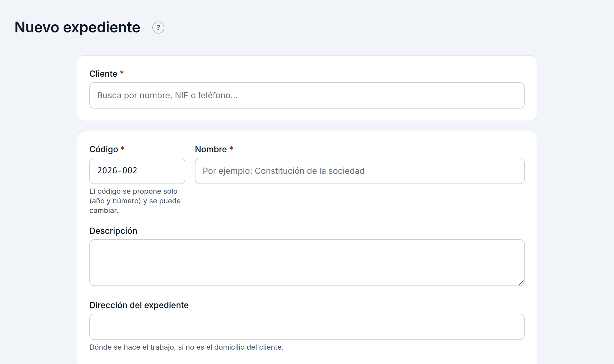Click inside the Descripción text area
Screen dimensions: 614x364
click(x=307, y=262)
